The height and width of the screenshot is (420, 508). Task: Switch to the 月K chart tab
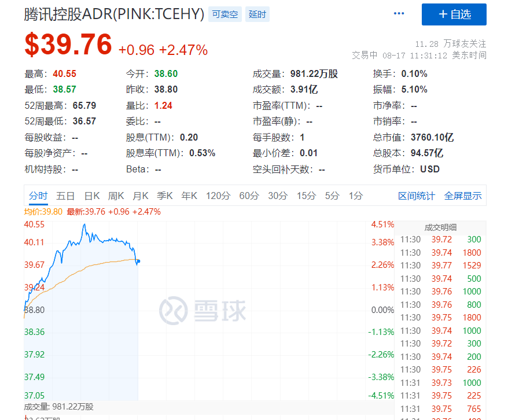140,196
